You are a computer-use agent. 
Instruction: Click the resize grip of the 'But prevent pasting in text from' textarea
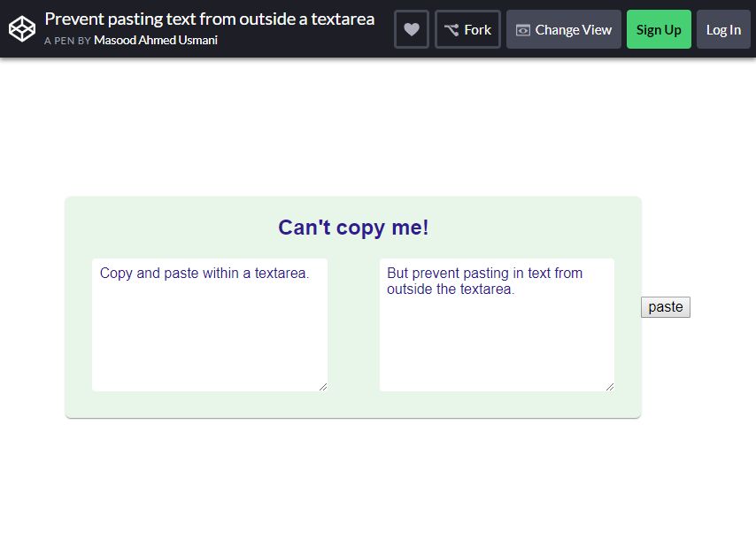coord(610,387)
